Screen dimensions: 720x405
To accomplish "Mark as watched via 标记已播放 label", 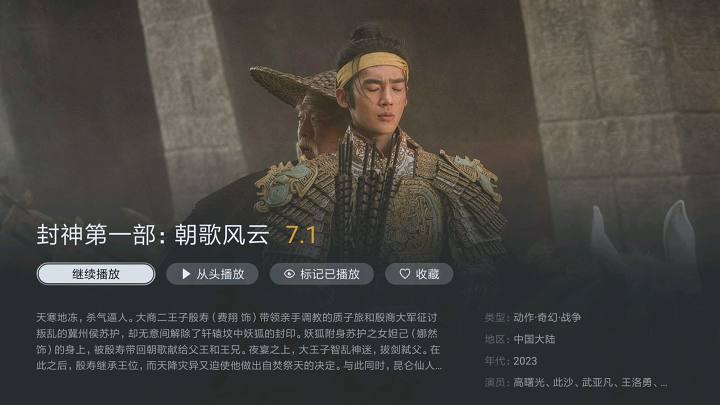I will point(330,274).
